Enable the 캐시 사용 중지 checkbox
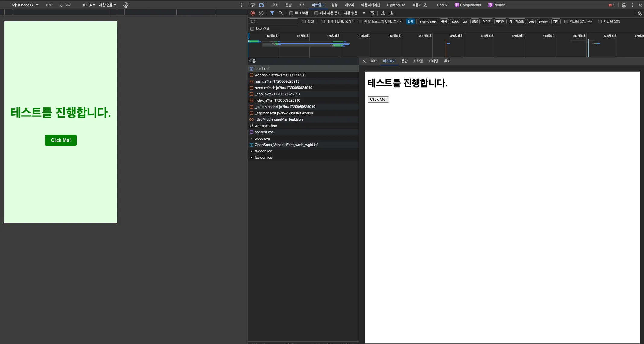 coord(316,13)
